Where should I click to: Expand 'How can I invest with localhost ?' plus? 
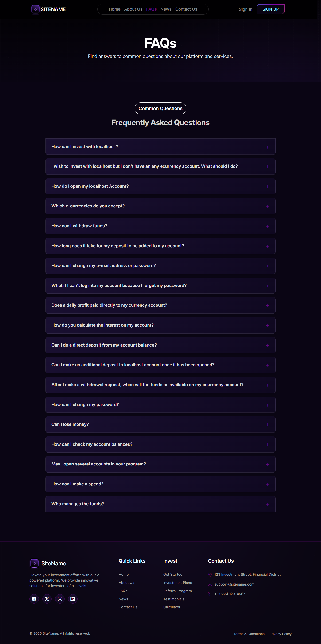[x=268, y=147]
